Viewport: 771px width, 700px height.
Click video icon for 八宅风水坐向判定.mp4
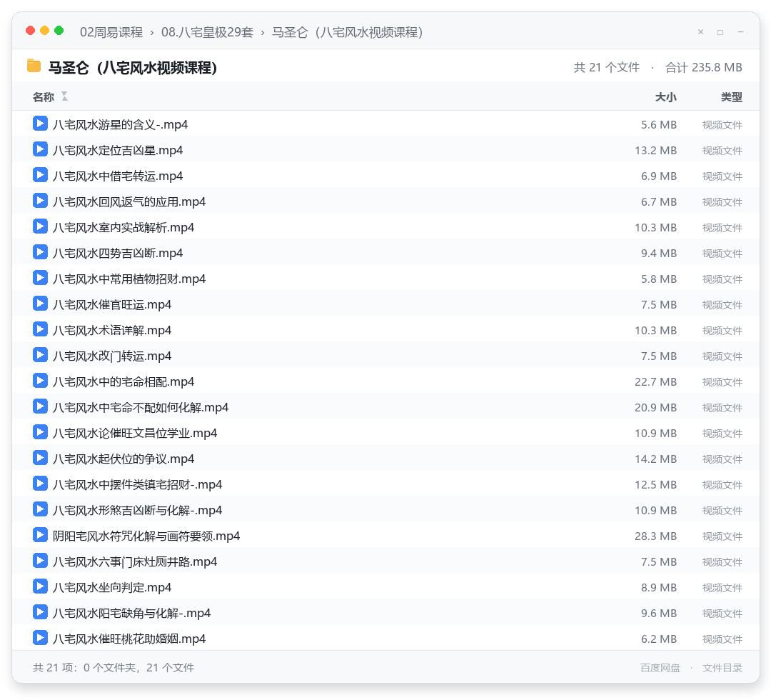(x=40, y=586)
